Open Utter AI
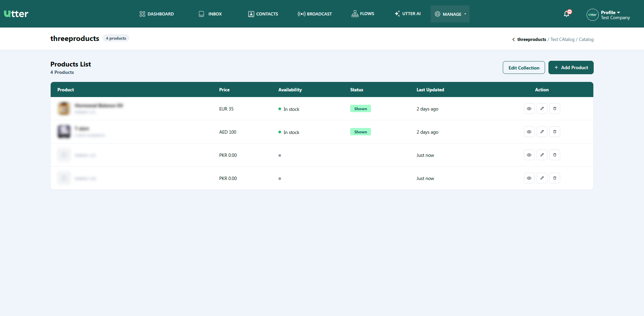 (x=408, y=14)
